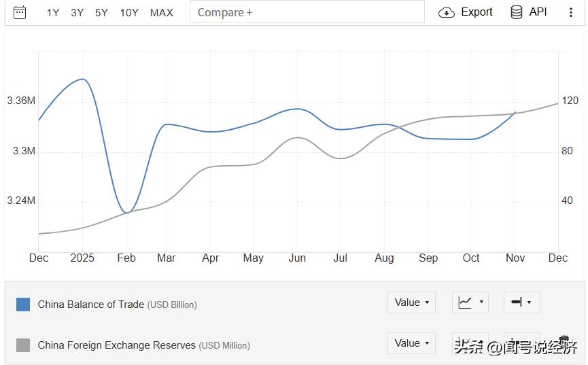Screen dimensions: 588x365
Task: Open the three-dot more options menu
Action: coord(570,12)
